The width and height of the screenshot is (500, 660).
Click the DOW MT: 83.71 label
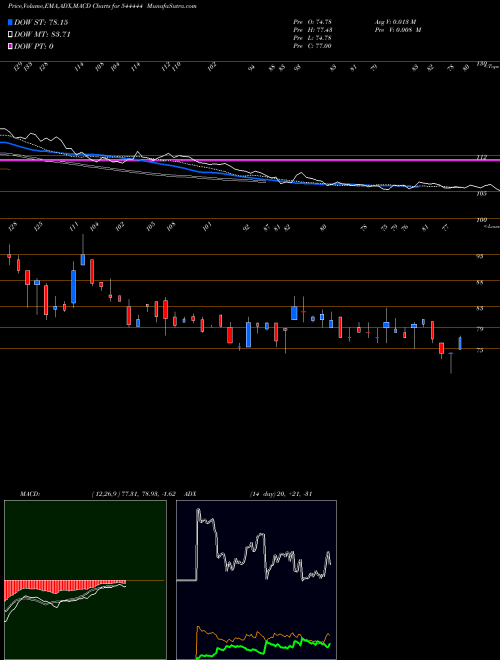42,35
